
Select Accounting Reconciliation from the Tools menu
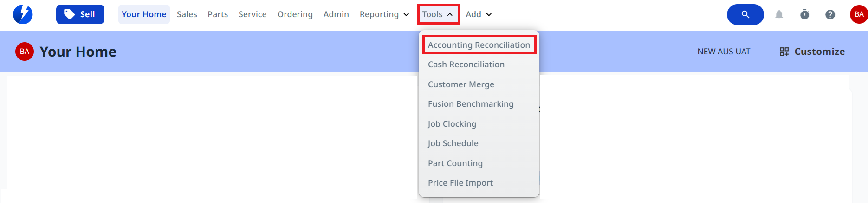(x=479, y=45)
